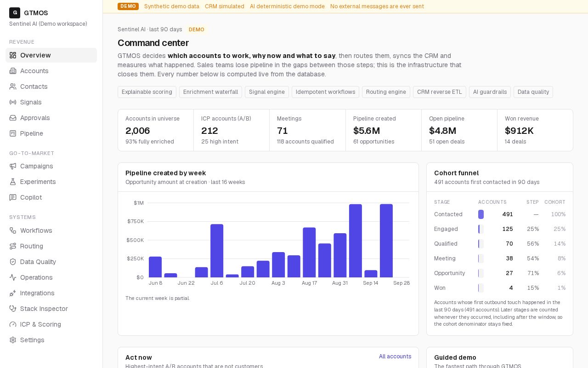Click the "212" ICP accounts value

[x=209, y=131]
